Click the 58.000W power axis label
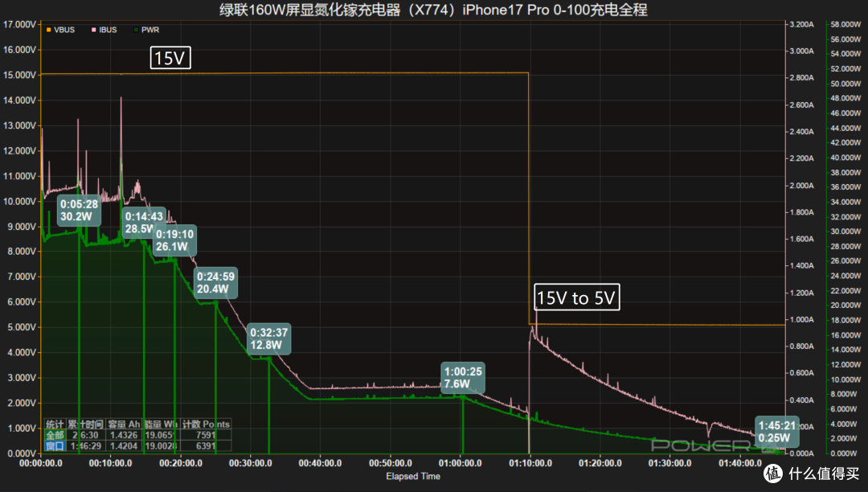The width and height of the screenshot is (868, 492). pos(845,24)
